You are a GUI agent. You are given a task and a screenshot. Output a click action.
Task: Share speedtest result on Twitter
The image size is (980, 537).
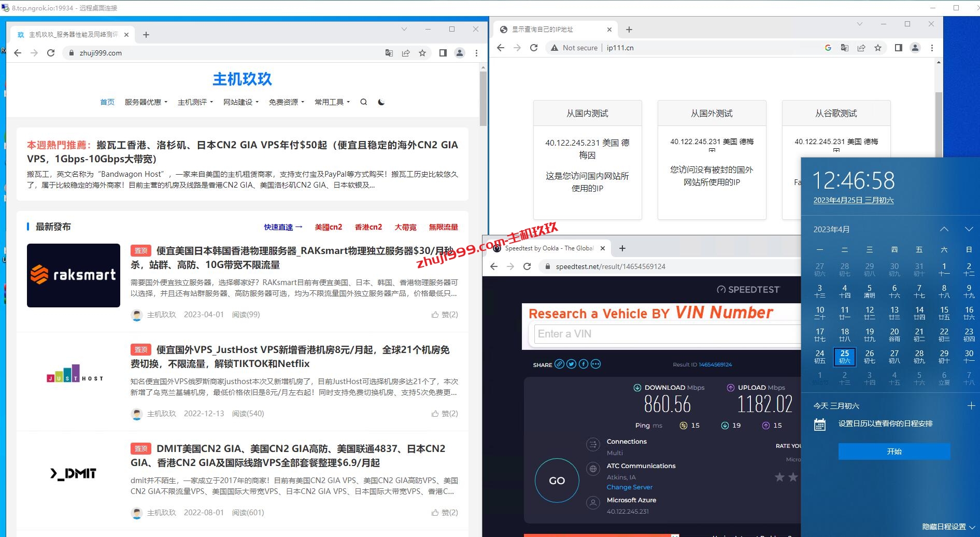pyautogui.click(x=571, y=364)
